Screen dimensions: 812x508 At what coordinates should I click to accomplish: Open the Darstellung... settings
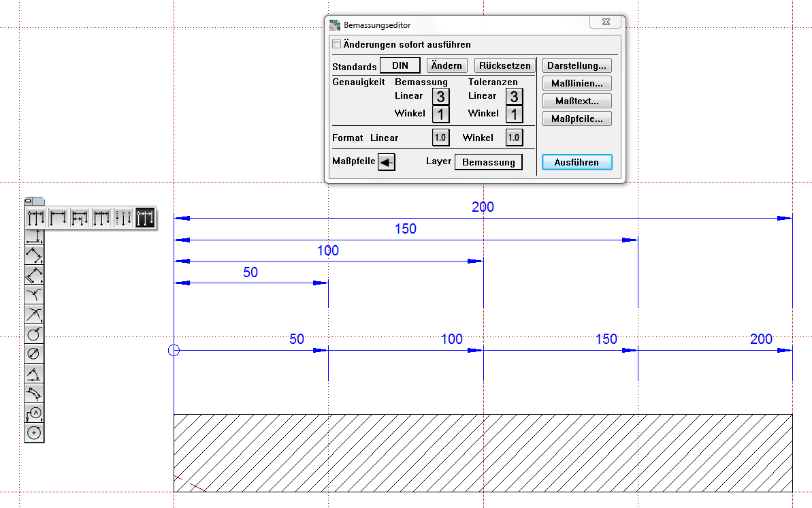point(576,66)
